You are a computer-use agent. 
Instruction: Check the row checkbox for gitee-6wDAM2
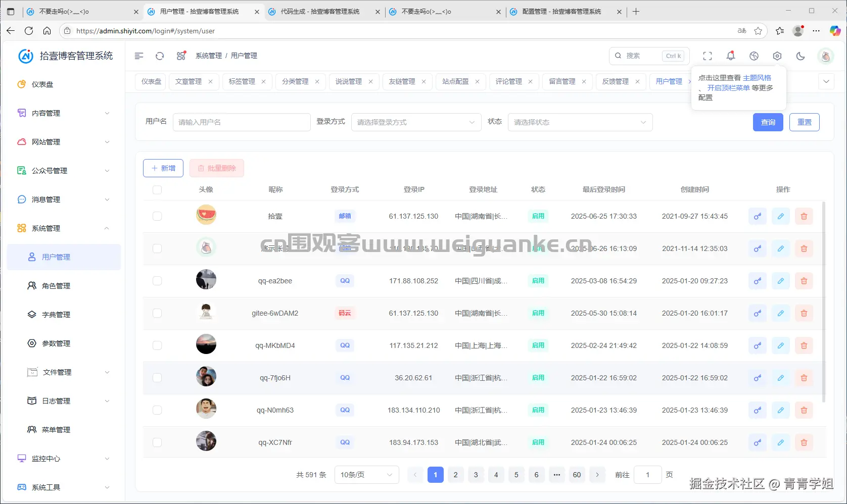[x=157, y=313]
